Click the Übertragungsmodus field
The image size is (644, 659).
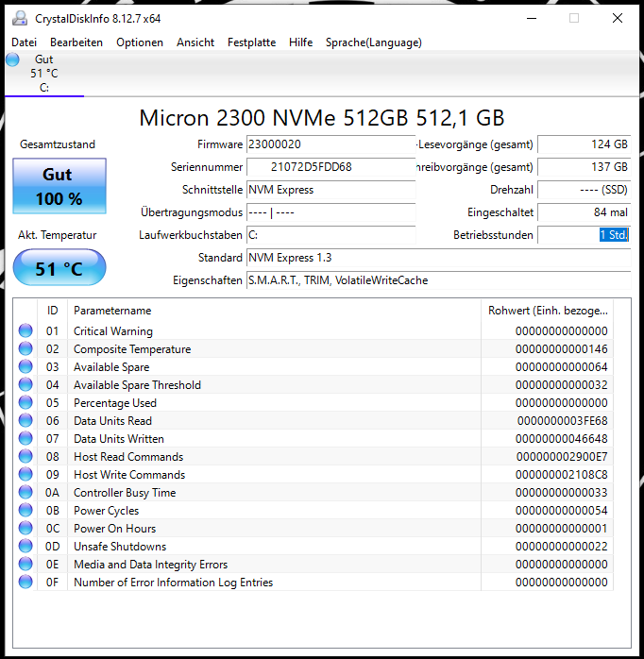point(330,212)
